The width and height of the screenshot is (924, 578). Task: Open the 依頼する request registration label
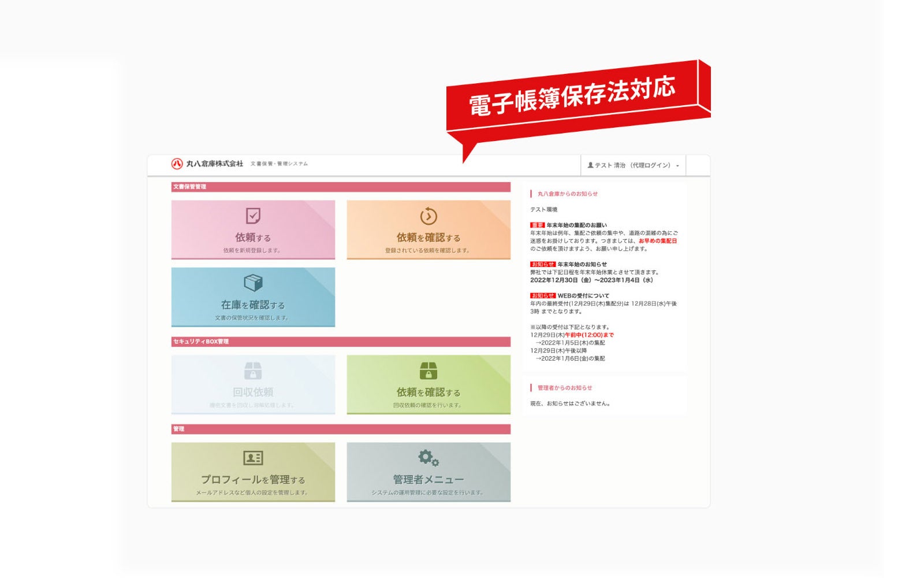tap(253, 238)
